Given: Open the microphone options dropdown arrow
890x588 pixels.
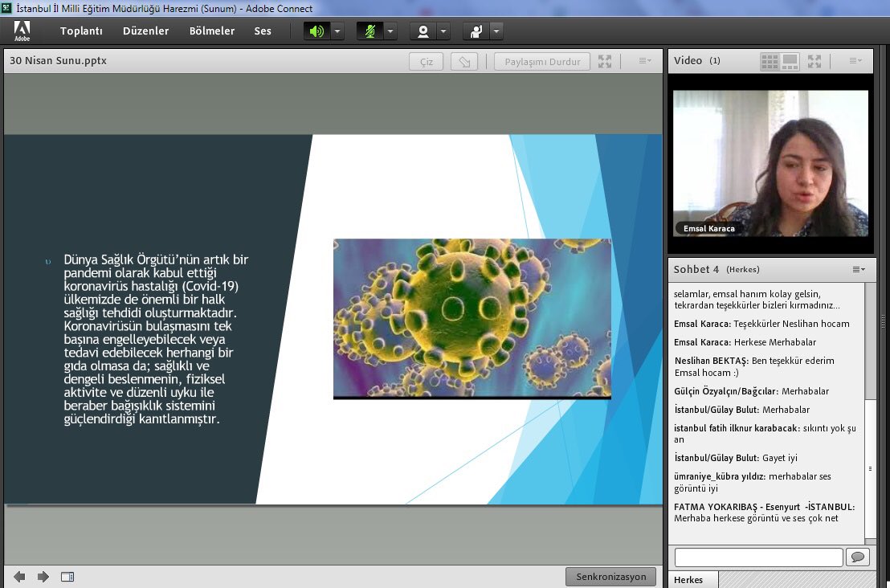Looking at the screenshot, I should coord(390,31).
